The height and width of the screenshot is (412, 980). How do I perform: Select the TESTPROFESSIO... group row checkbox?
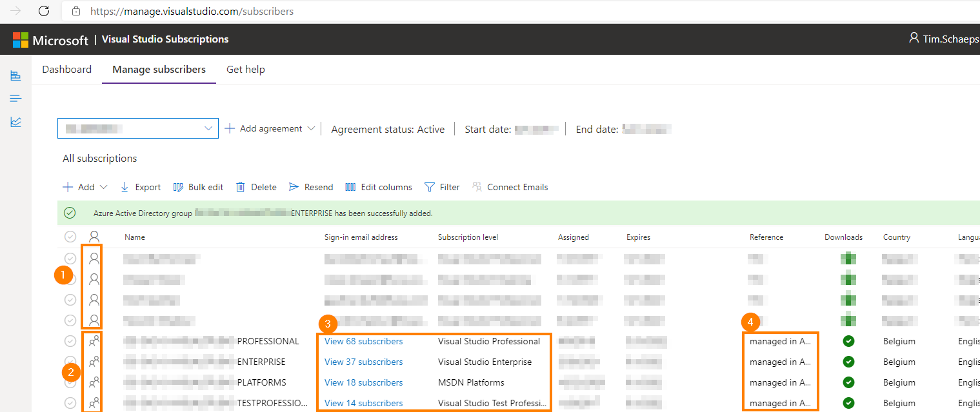(70, 403)
